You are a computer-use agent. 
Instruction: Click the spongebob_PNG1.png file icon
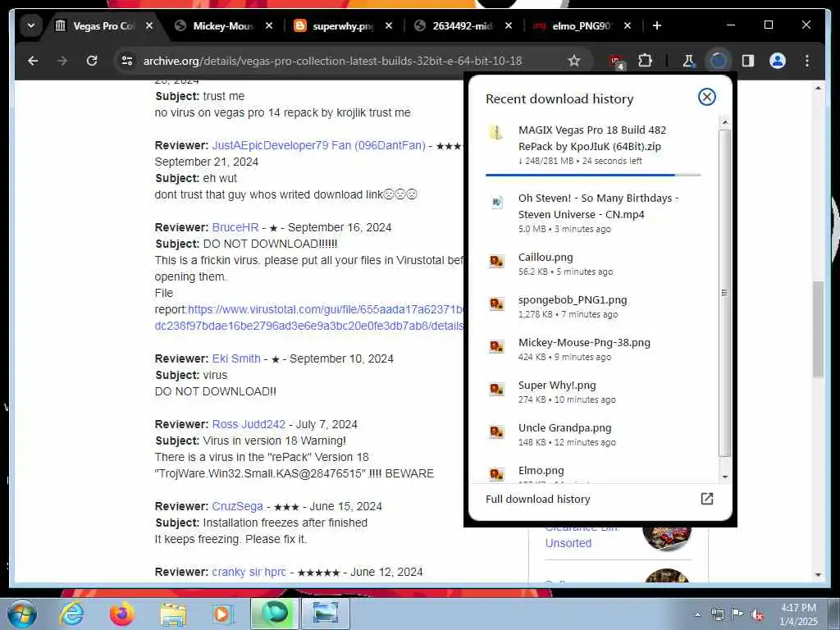[x=496, y=304]
